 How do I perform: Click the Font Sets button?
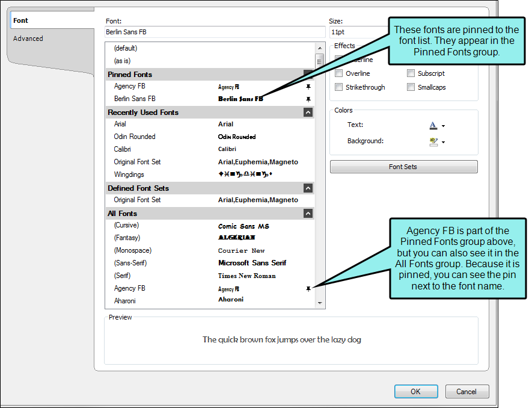[x=403, y=167]
